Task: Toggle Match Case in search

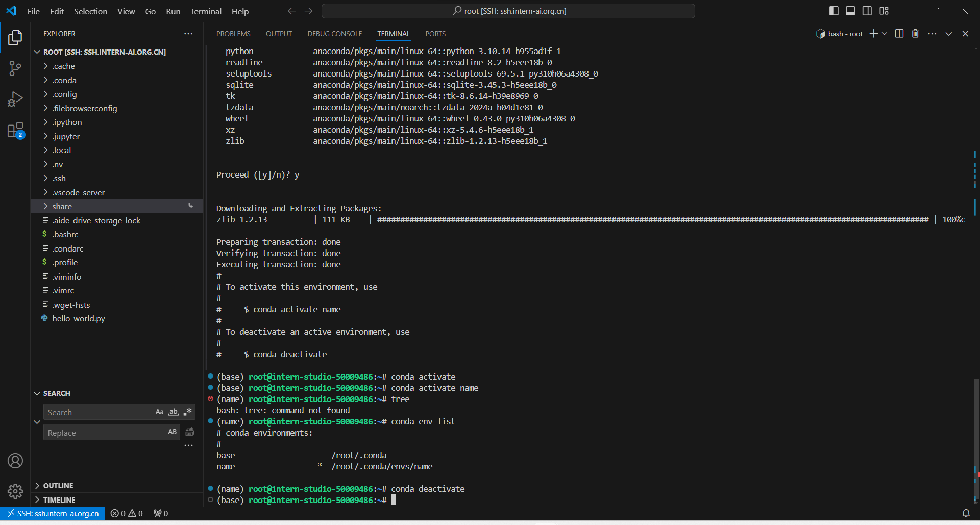Action: coord(160,412)
